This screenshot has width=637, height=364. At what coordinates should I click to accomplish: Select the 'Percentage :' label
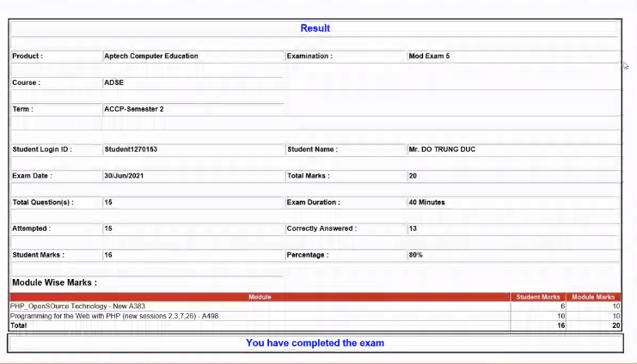(x=308, y=255)
